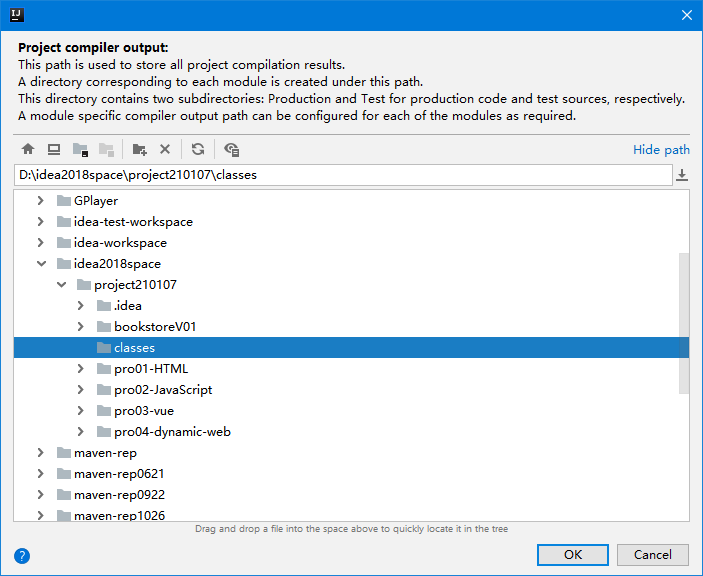The image size is (703, 576).
Task: Select the maven-rep0922 row
Action: coord(351,494)
